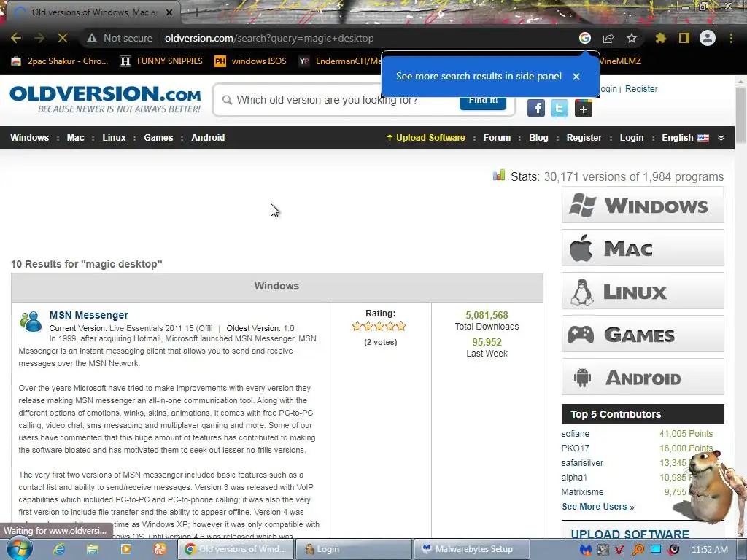Go back to the previous page
The image size is (747, 560).
pos(16,38)
